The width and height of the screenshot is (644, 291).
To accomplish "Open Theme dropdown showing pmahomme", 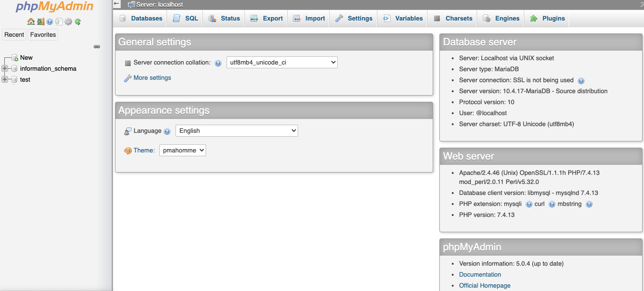I will click(x=183, y=150).
